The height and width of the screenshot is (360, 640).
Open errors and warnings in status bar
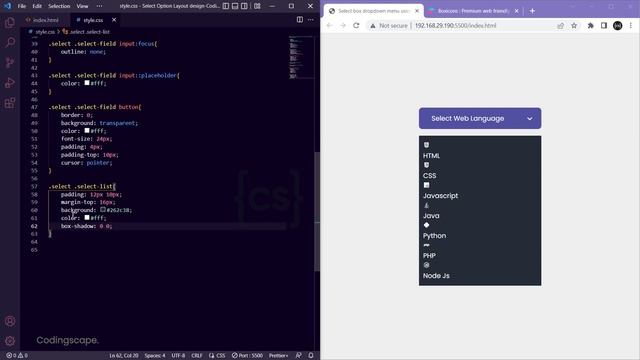pyautogui.click(x=17, y=356)
